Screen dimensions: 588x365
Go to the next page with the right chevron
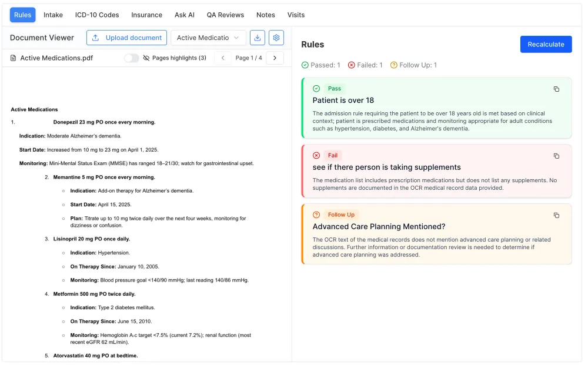tap(275, 58)
